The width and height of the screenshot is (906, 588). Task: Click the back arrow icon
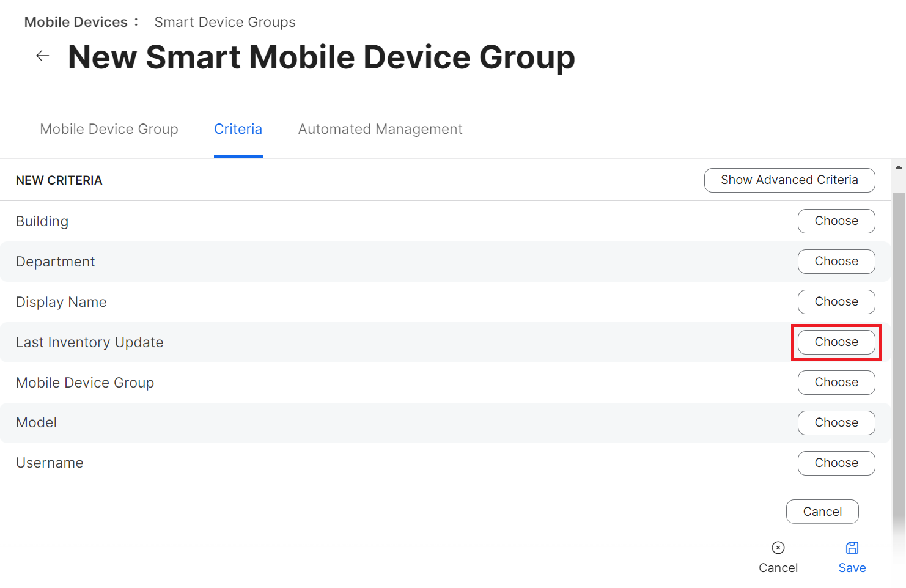click(x=42, y=56)
